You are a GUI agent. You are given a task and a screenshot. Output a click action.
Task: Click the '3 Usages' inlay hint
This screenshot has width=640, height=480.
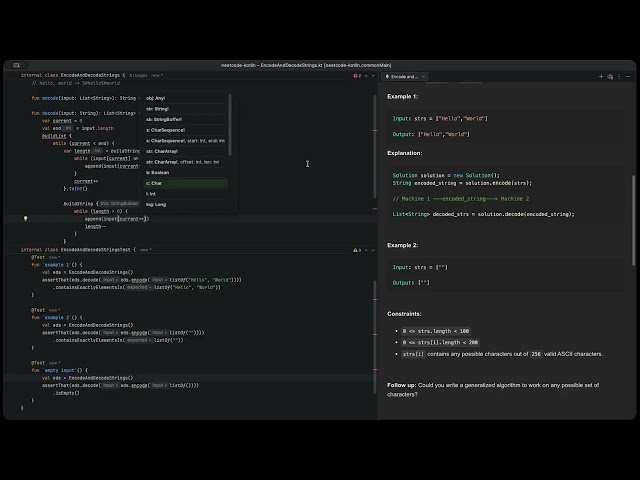[139, 76]
